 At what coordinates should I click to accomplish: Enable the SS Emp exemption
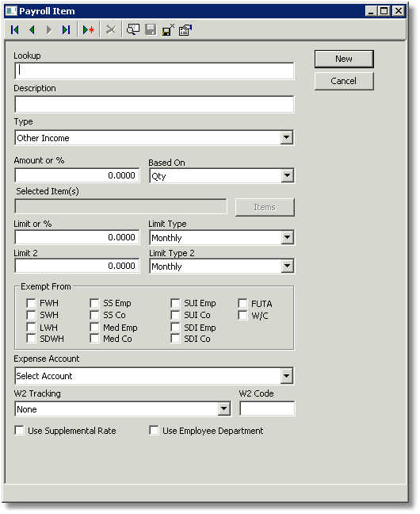click(94, 303)
